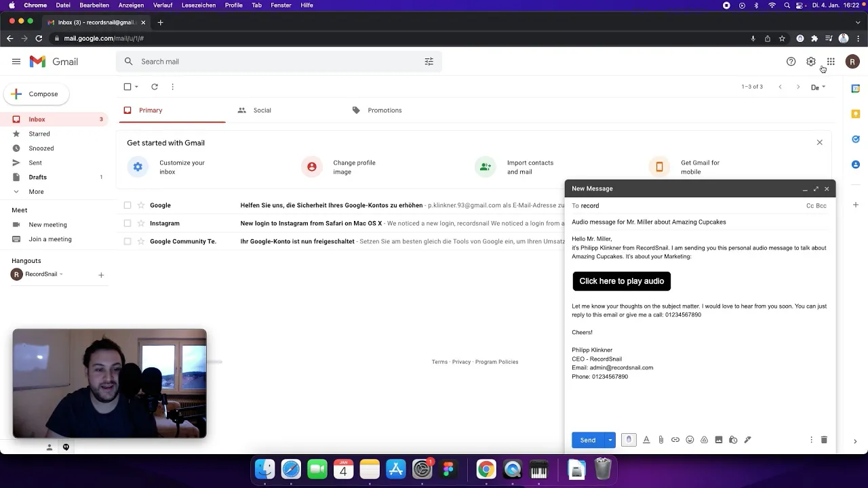Viewport: 868px width, 488px height.
Task: Open RecordSnail Hangouts status dropdown
Action: (61, 274)
